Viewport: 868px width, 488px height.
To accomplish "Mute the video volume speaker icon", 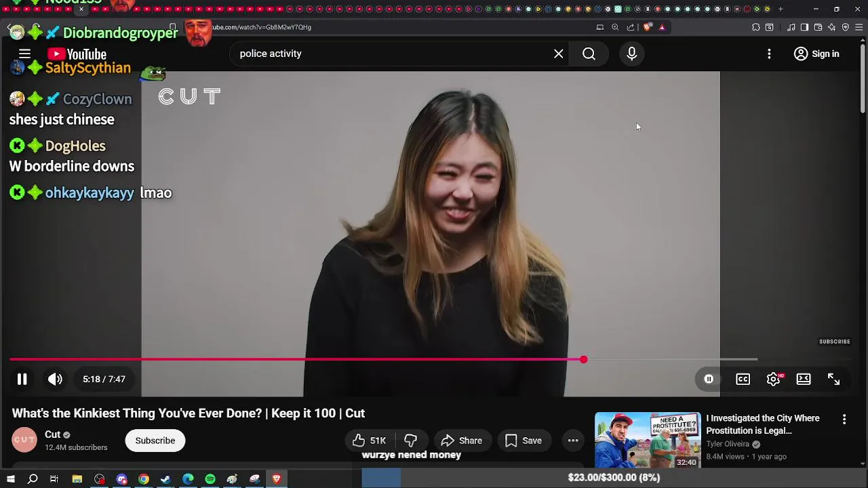I will (x=55, y=379).
